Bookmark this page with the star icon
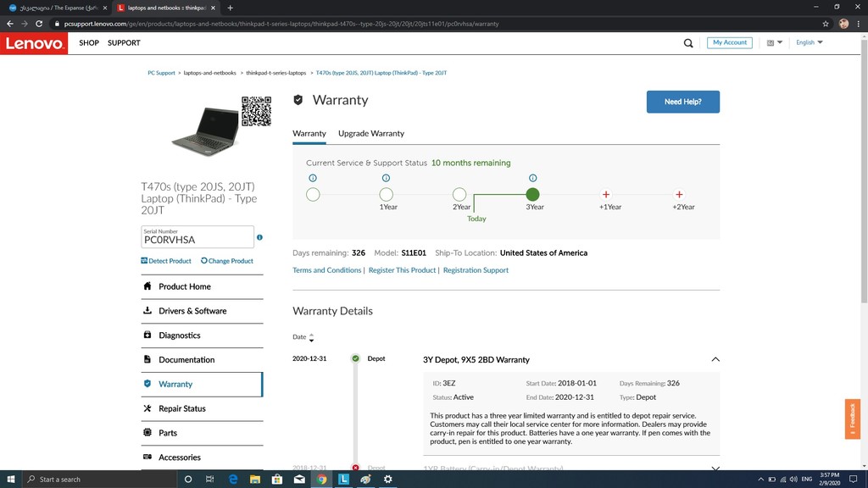The width and height of the screenshot is (868, 488). pyautogui.click(x=826, y=24)
